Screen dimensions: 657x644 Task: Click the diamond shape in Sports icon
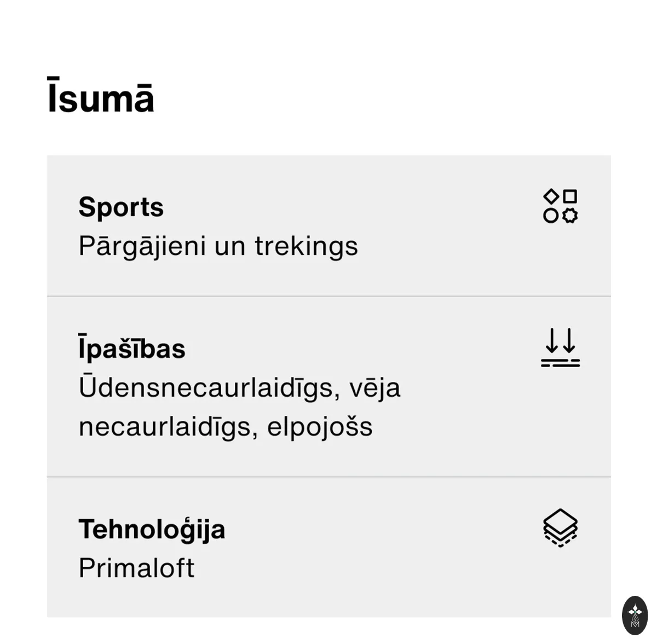click(551, 196)
